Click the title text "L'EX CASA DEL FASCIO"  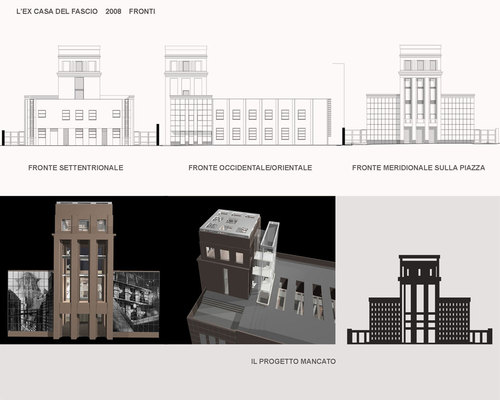pyautogui.click(x=57, y=11)
